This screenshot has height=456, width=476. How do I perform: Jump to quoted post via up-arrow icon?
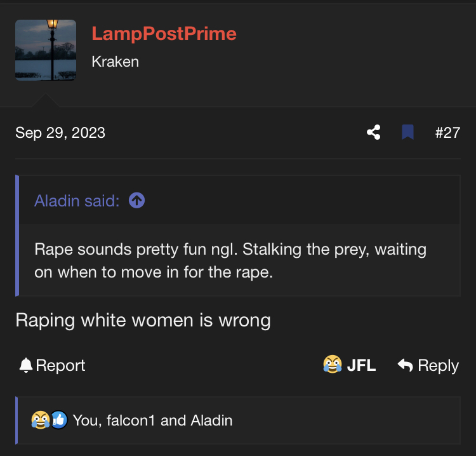coord(136,201)
